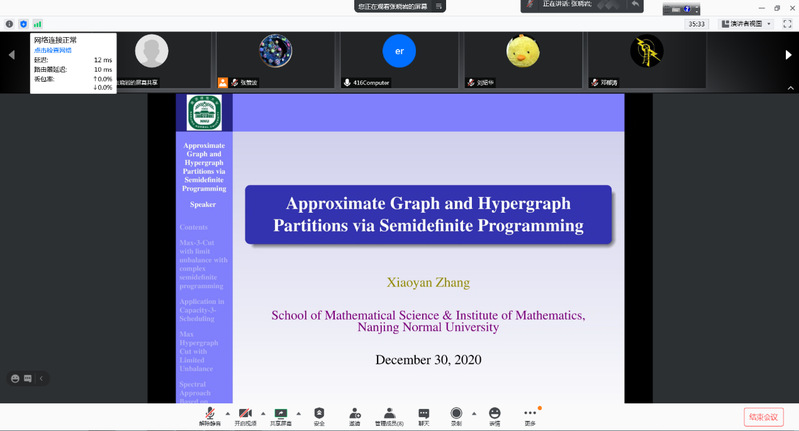Show previous participants with the left arrow
Screen dimensions: 799x431
(x=11, y=55)
